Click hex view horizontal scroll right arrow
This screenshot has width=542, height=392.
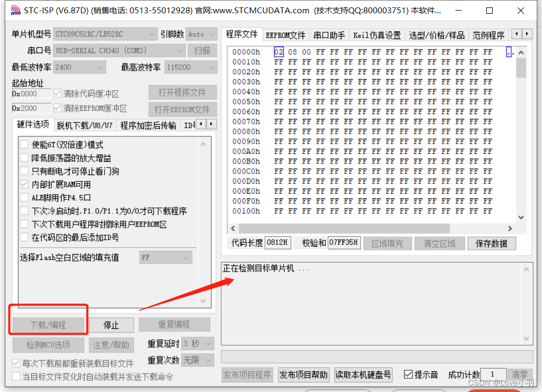pos(510,228)
